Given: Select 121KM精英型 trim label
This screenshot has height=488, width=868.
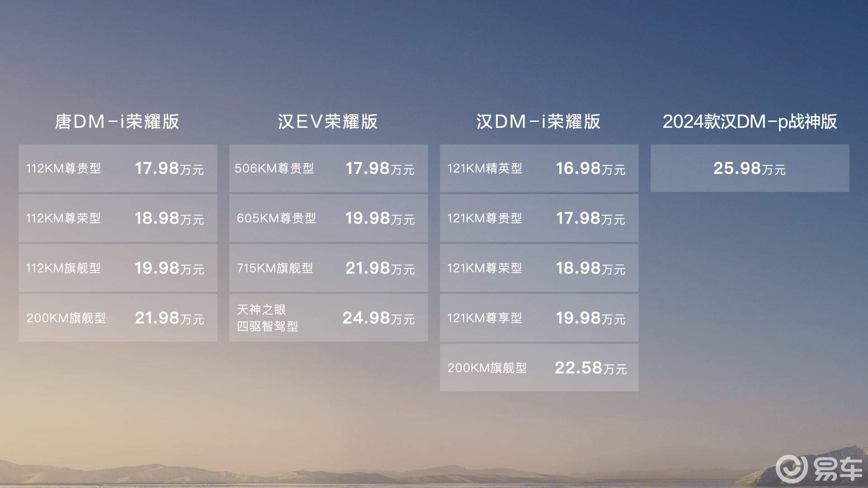Looking at the screenshot, I should pos(485,169).
